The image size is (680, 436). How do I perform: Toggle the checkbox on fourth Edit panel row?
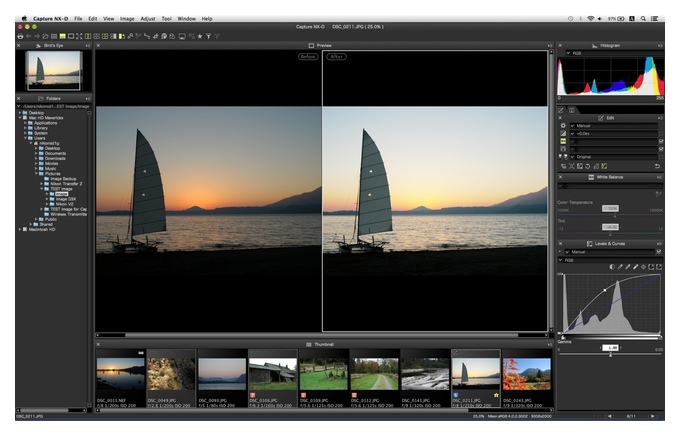point(661,149)
